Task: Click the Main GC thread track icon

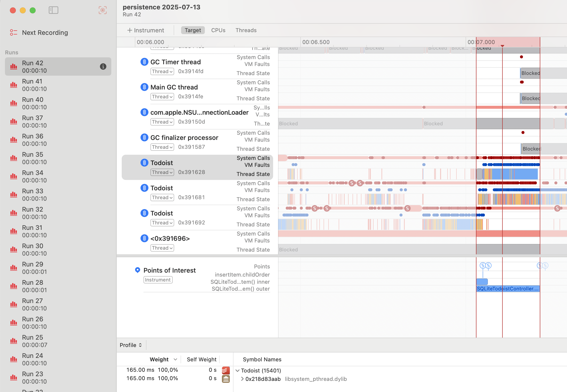Action: tap(144, 87)
